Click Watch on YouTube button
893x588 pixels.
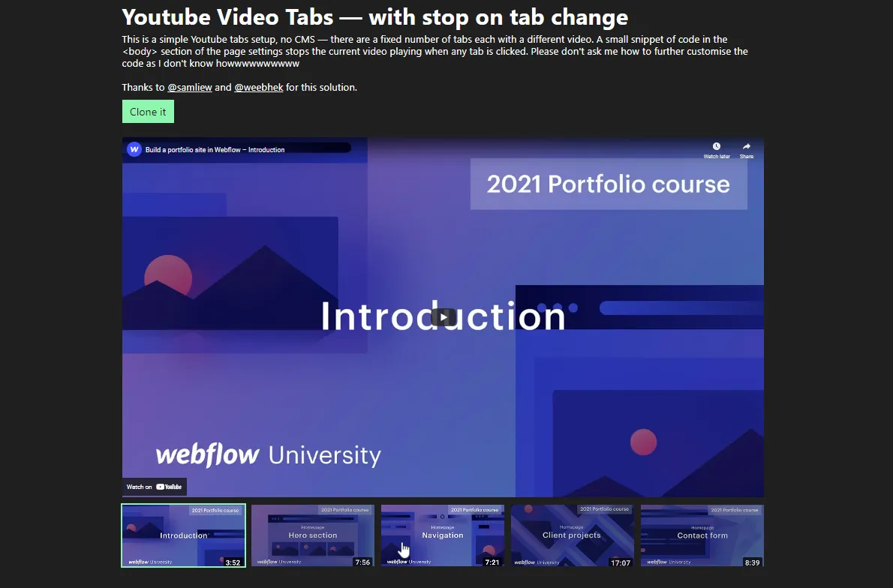155,487
